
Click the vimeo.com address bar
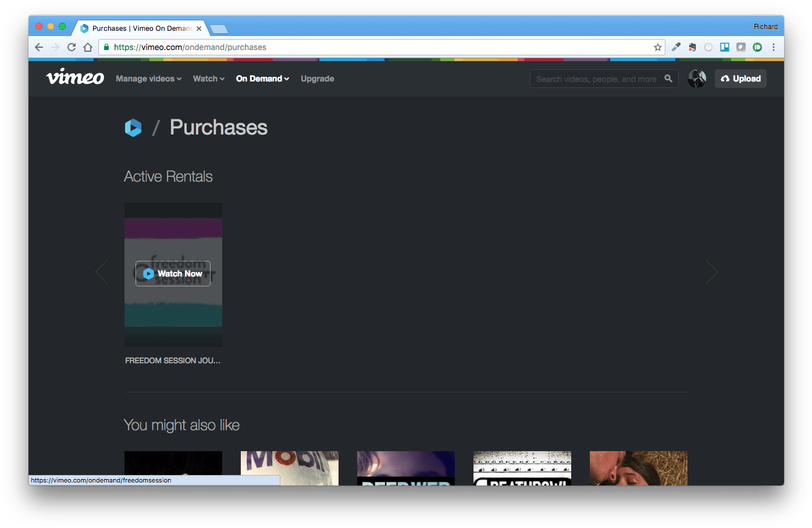381,47
